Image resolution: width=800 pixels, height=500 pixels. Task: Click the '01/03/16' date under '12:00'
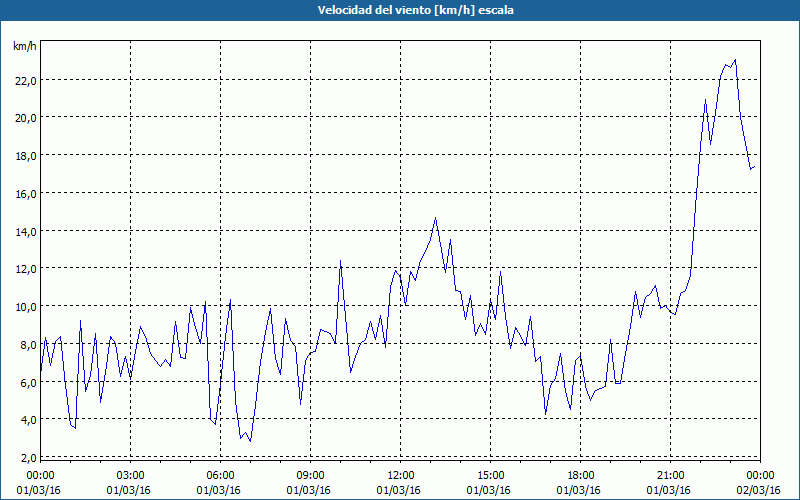tap(398, 490)
